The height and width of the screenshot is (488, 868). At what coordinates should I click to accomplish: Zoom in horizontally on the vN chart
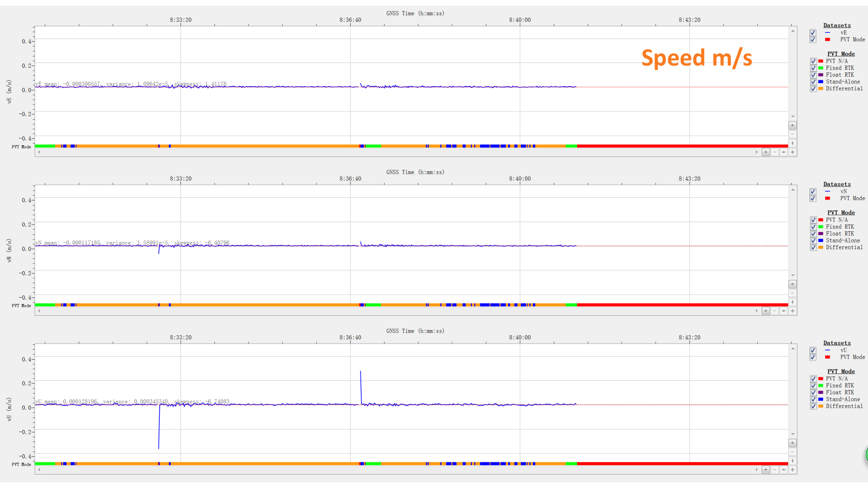[x=766, y=311]
